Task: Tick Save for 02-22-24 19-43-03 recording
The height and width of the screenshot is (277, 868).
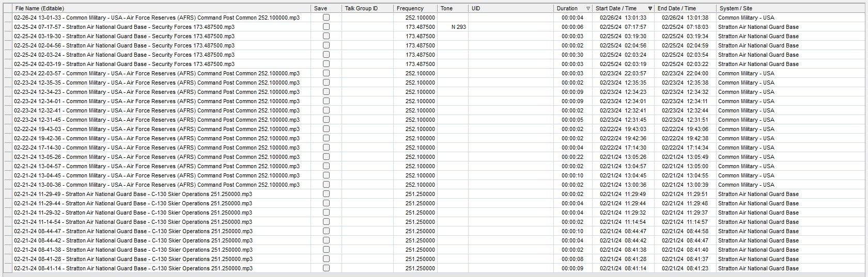Action: click(326, 128)
